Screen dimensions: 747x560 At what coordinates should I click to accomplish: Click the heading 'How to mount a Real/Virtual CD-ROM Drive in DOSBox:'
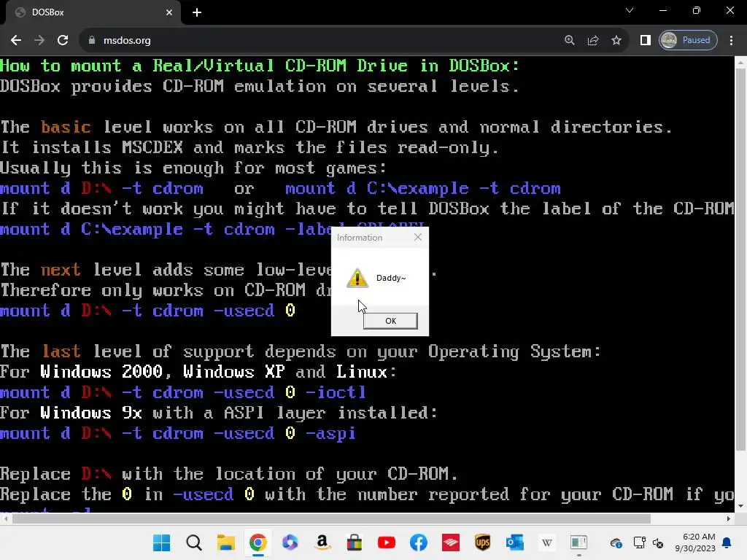coord(260,66)
